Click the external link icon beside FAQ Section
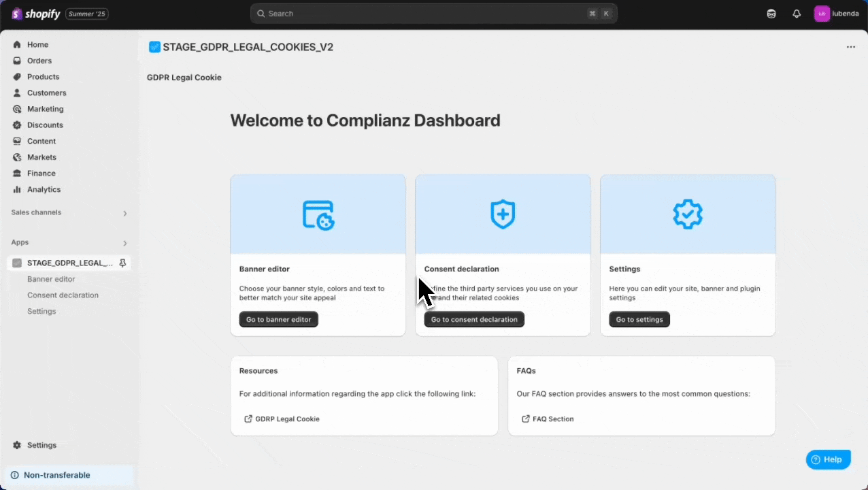 point(526,419)
